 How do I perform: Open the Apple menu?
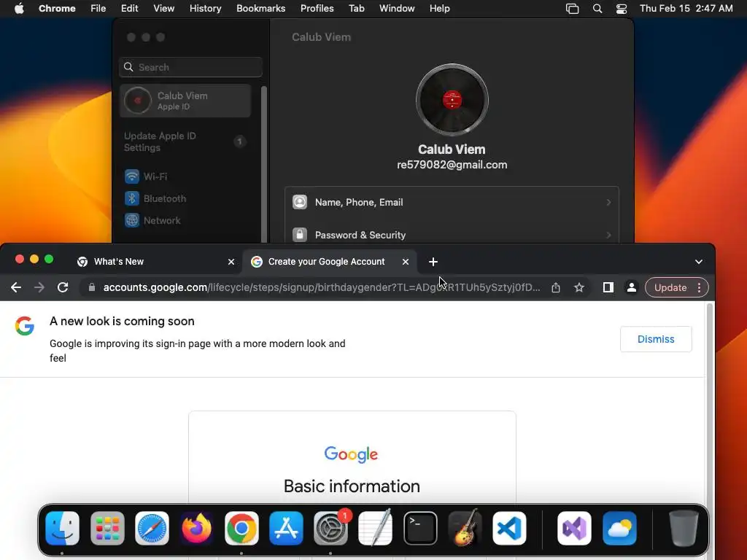(x=19, y=9)
